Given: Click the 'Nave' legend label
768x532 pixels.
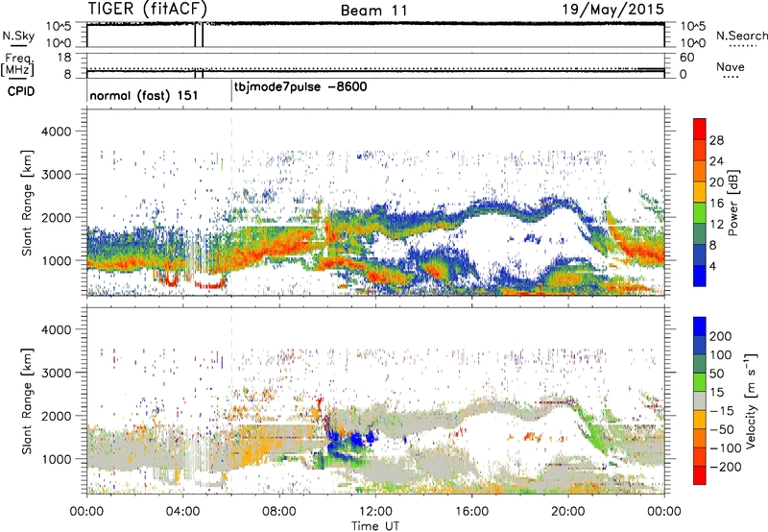Looking at the screenshot, I should coord(731,67).
